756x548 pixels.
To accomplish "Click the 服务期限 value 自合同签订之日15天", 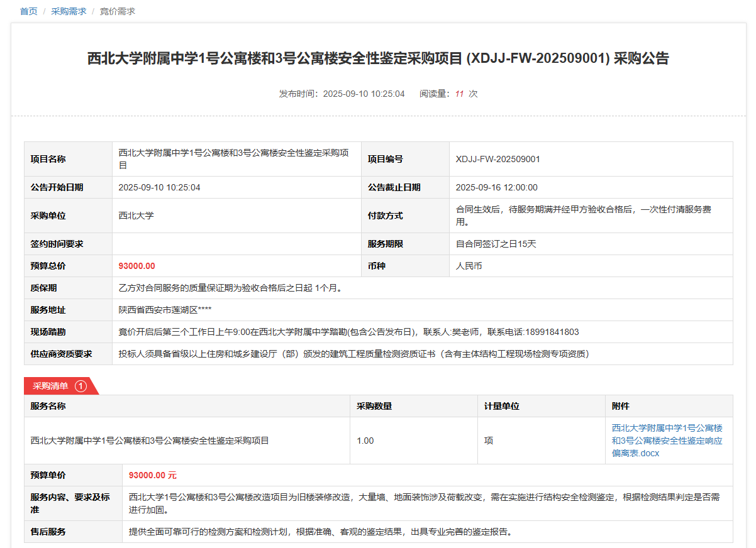I will [x=496, y=244].
